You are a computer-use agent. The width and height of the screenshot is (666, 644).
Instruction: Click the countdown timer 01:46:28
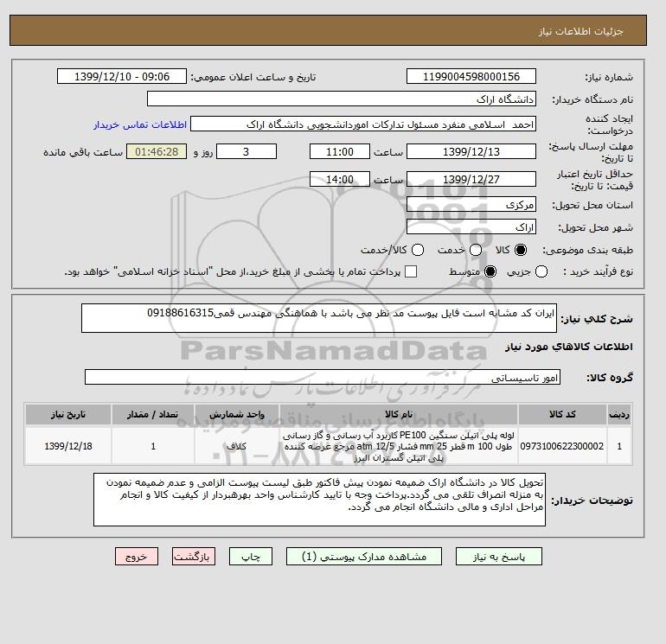(x=157, y=151)
